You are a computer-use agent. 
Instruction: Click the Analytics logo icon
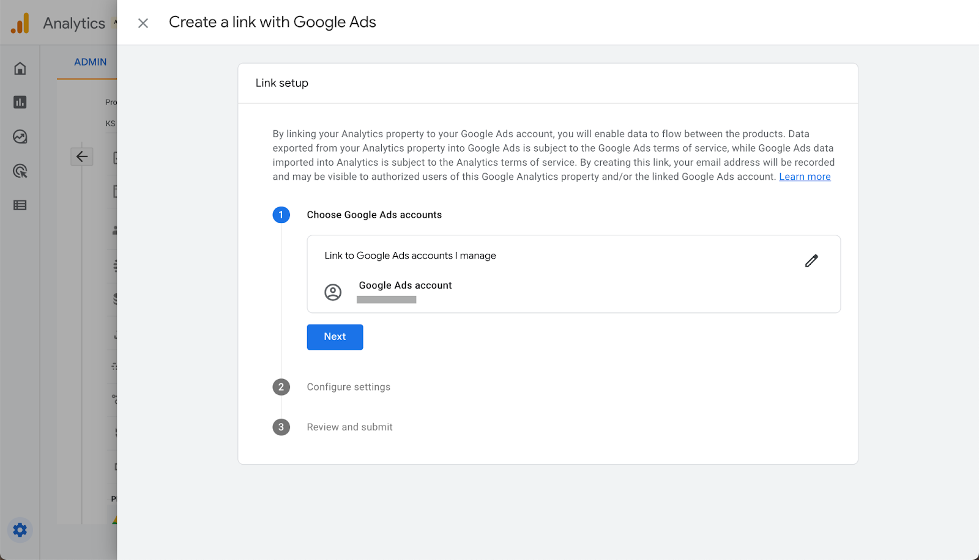(20, 23)
